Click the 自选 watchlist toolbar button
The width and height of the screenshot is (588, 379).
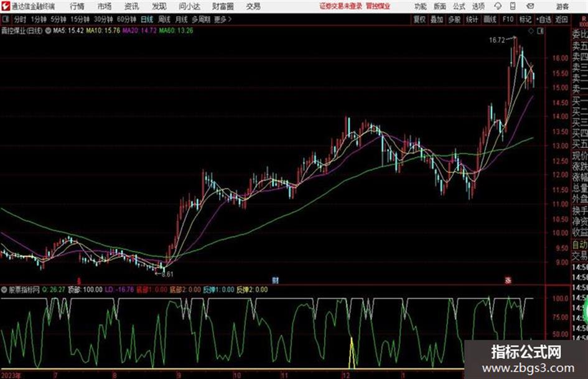pyautogui.click(x=544, y=19)
